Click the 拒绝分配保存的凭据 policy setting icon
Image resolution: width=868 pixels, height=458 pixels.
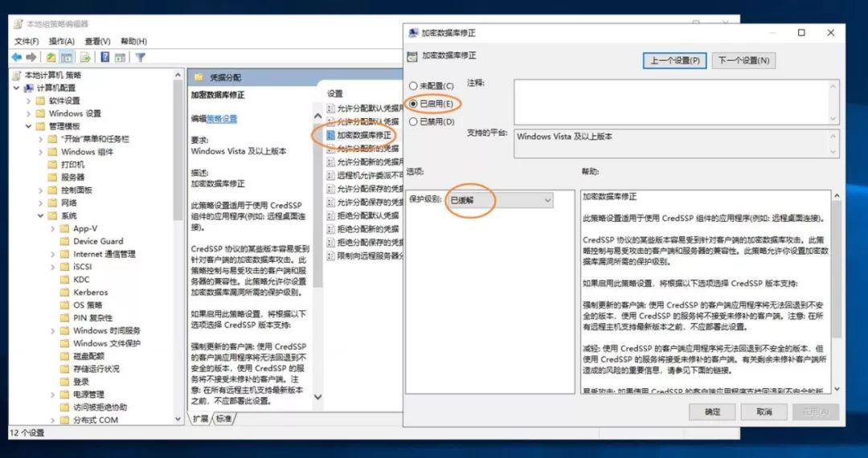[331, 243]
